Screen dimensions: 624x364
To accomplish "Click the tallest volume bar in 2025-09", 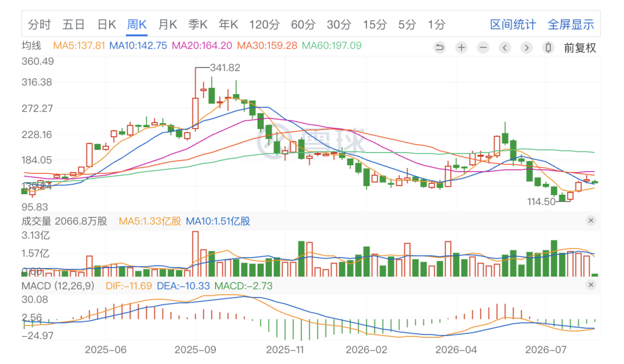I will [x=195, y=254].
